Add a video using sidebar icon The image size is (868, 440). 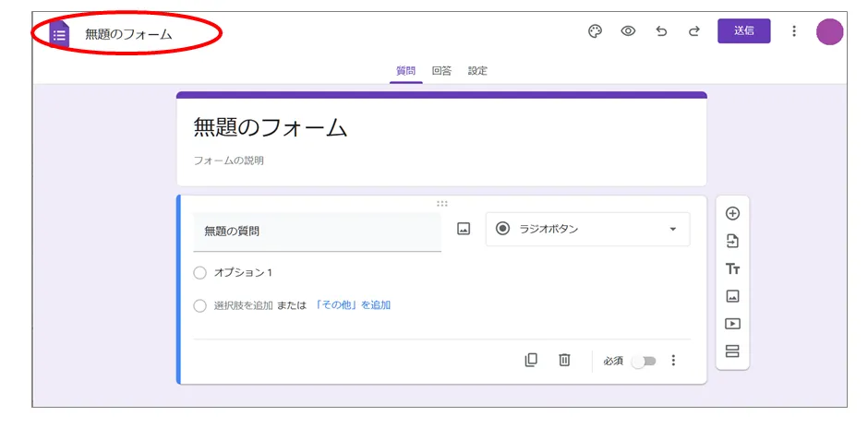[732, 324]
